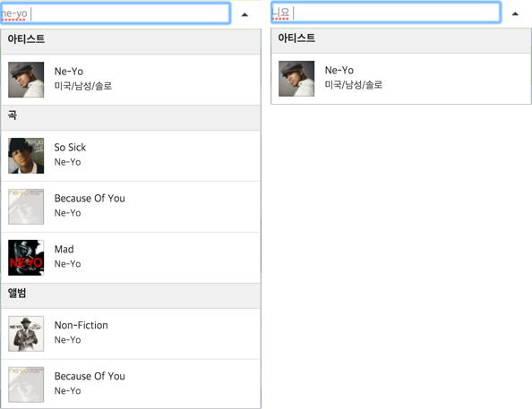Collapse the left ne-yo search dropdown arrow
Screen dimensions: 532x409
pos(245,14)
